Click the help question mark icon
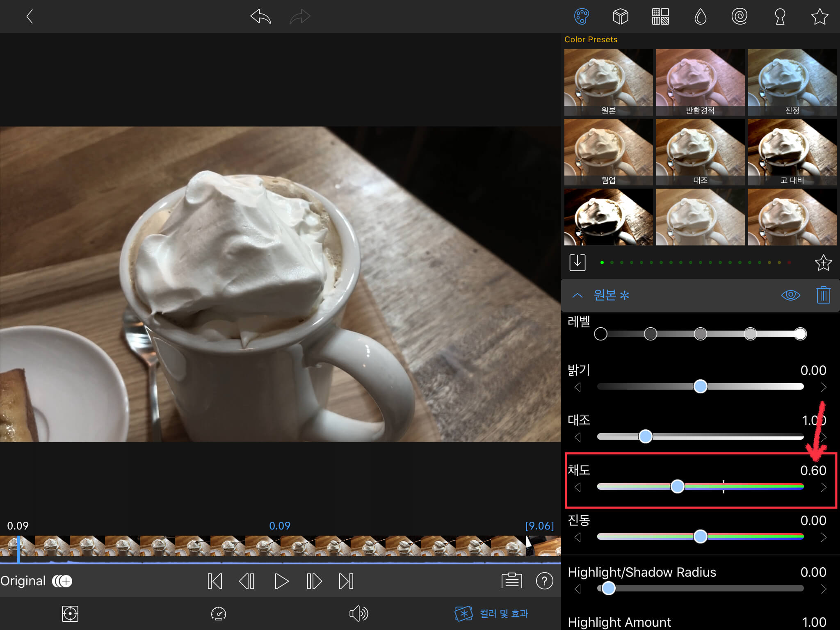Image resolution: width=840 pixels, height=630 pixels. (544, 581)
